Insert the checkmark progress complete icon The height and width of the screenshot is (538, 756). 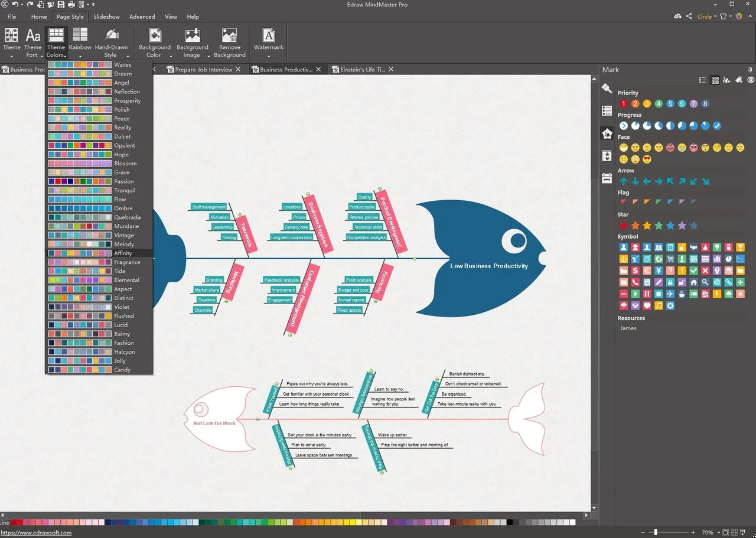tap(717, 126)
